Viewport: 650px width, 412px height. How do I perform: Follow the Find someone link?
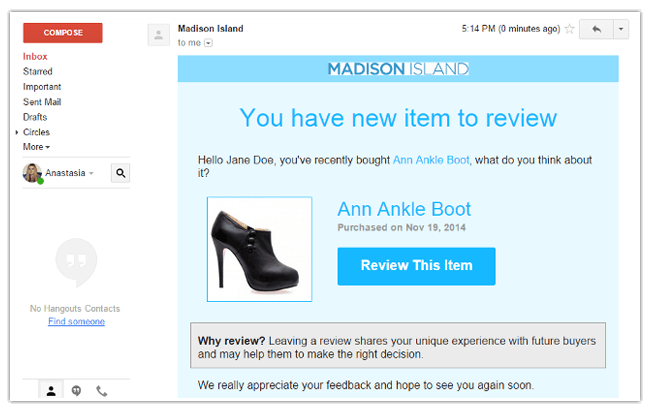[76, 321]
